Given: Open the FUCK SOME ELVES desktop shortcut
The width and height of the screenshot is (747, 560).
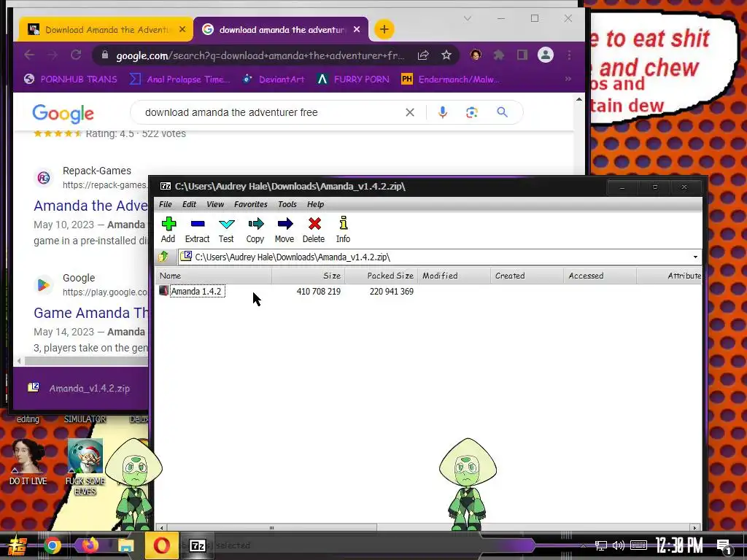Looking at the screenshot, I should [x=85, y=467].
